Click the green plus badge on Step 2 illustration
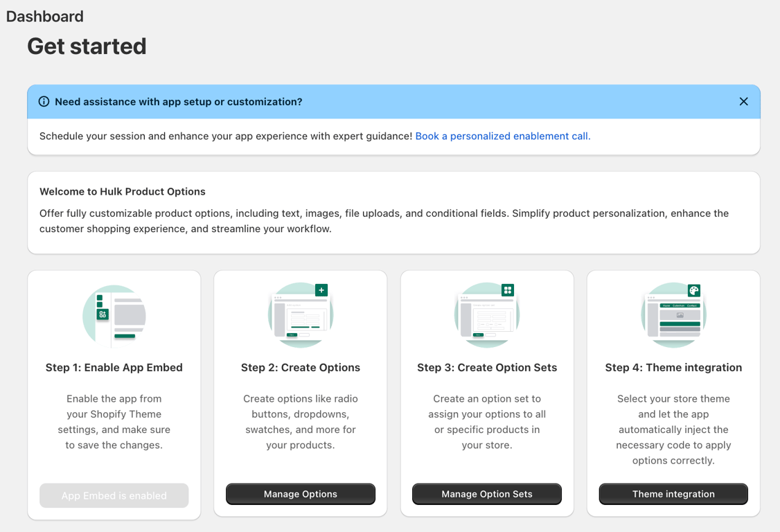Screen dimensions: 780x532 click(x=321, y=290)
